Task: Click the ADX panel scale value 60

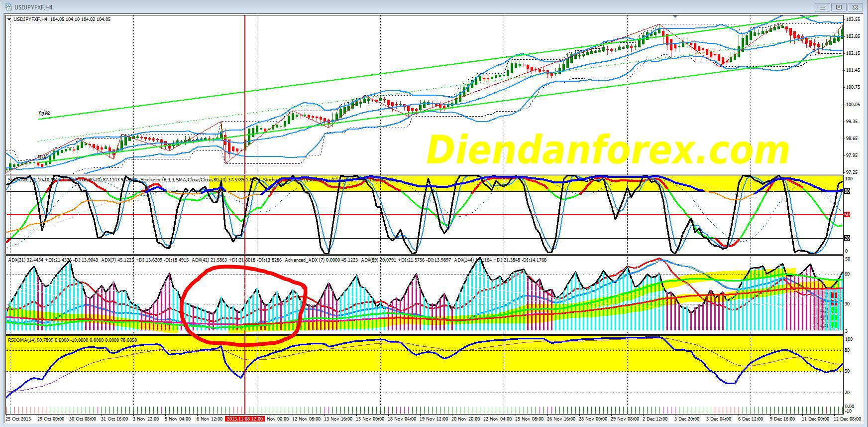Action: tap(847, 274)
